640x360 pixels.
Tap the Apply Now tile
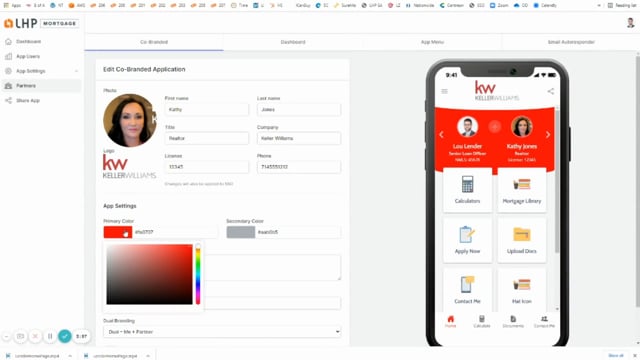[467, 240]
